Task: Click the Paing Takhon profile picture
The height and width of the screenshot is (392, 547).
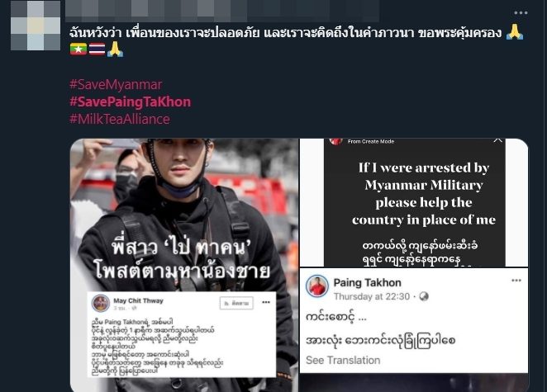Action: click(317, 286)
